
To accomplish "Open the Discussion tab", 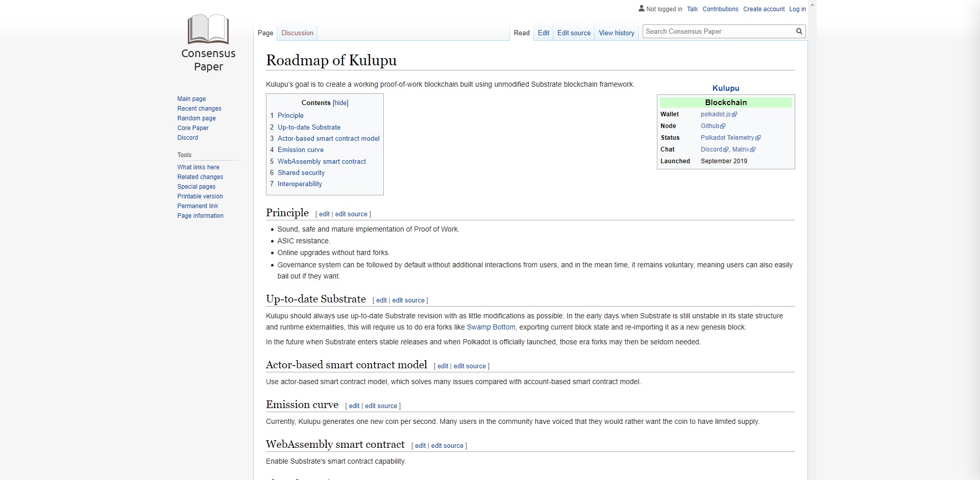I will point(298,33).
